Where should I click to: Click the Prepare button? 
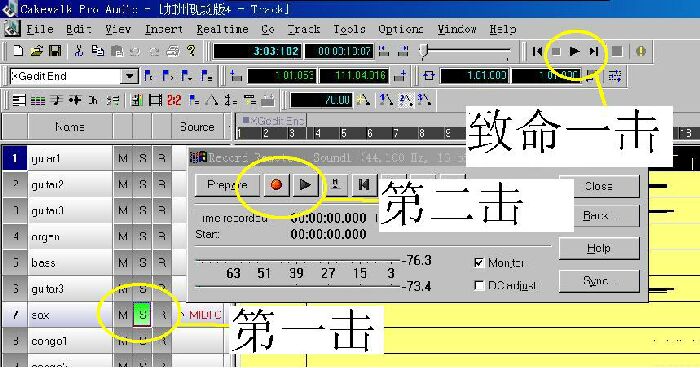[227, 184]
